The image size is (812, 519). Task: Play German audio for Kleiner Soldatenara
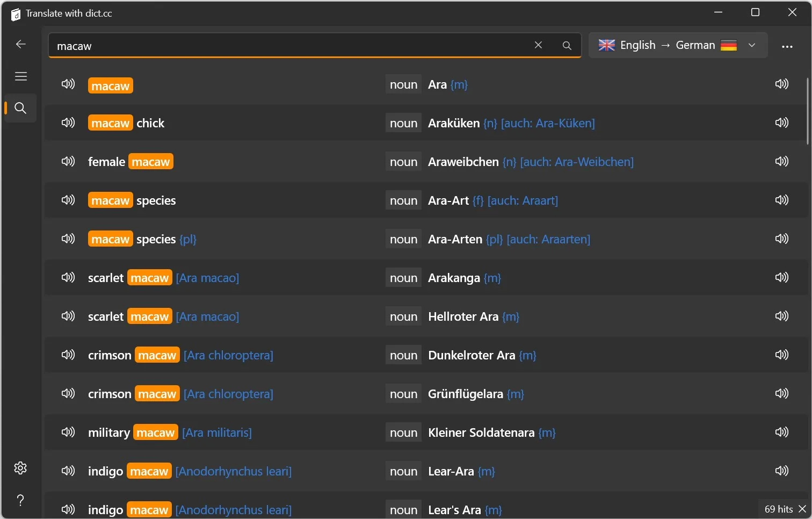pyautogui.click(x=782, y=432)
